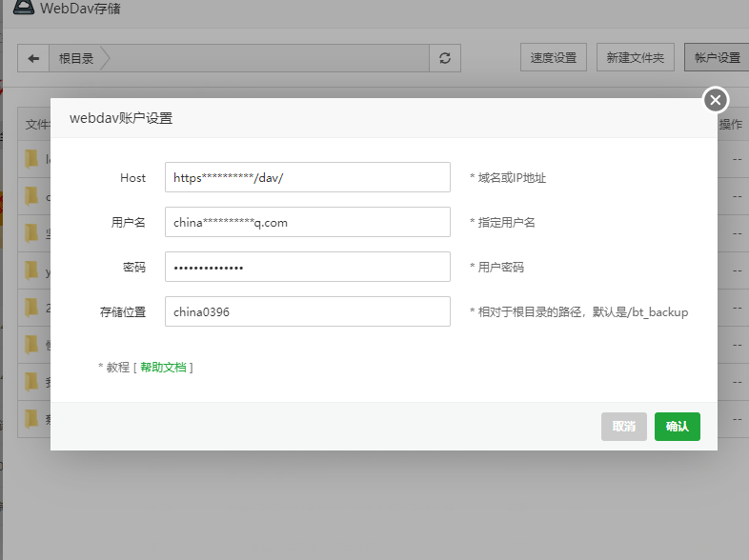Click the 用户名 username field
Image resolution: width=749 pixels, height=560 pixels.
coord(307,222)
